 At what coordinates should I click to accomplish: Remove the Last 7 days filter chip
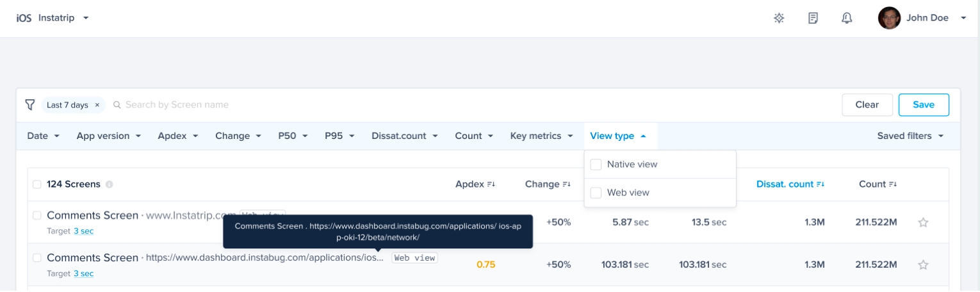pyautogui.click(x=97, y=105)
